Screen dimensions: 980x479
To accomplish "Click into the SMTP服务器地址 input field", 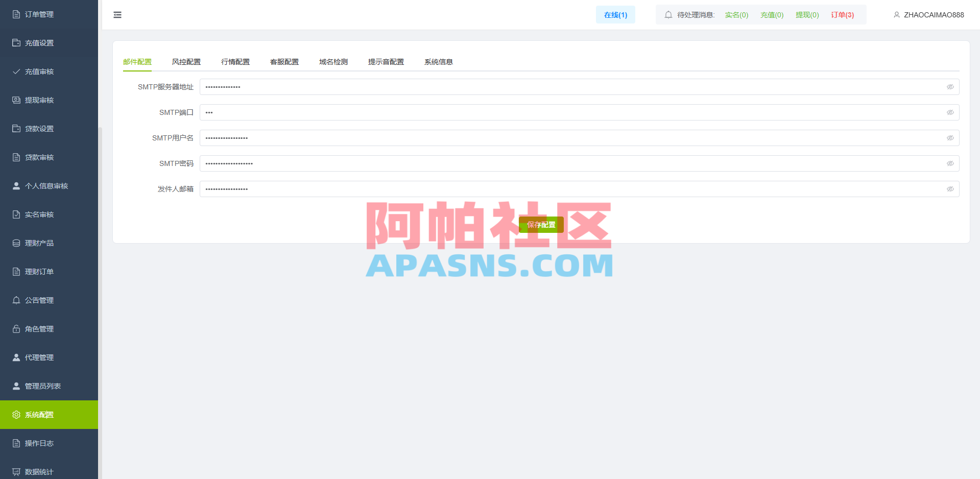I will [580, 87].
